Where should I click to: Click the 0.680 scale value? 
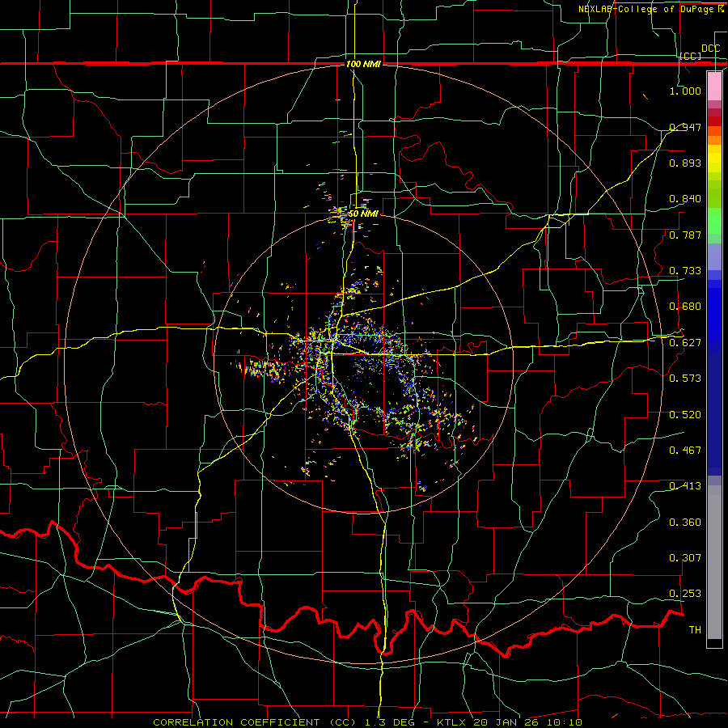point(685,307)
